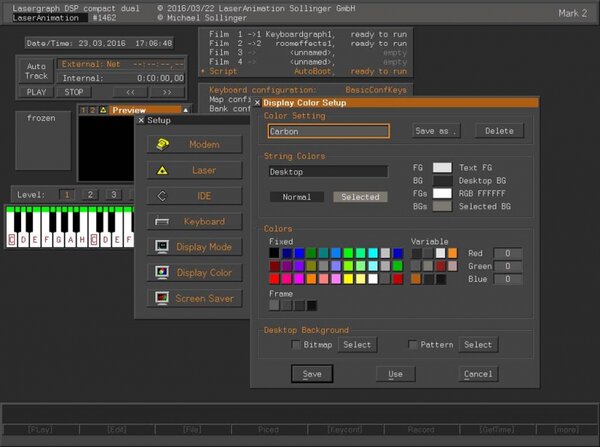This screenshot has width=600, height=447.
Task: Click the Cancel button in dialog
Action: 478,374
